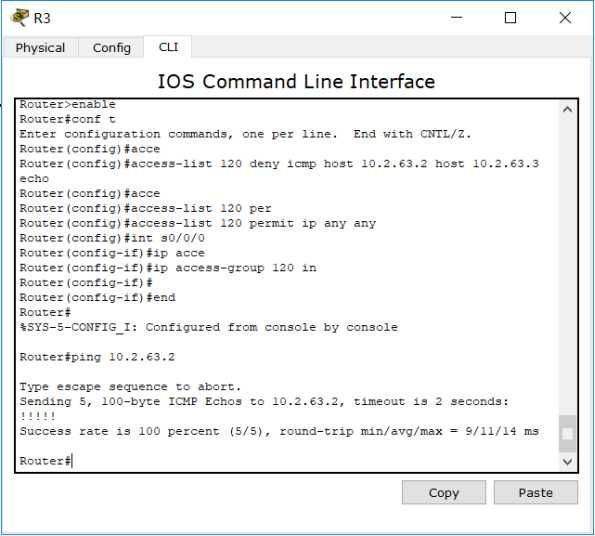This screenshot has width=595, height=536.
Task: Switch to the Physical tab
Action: [40, 48]
